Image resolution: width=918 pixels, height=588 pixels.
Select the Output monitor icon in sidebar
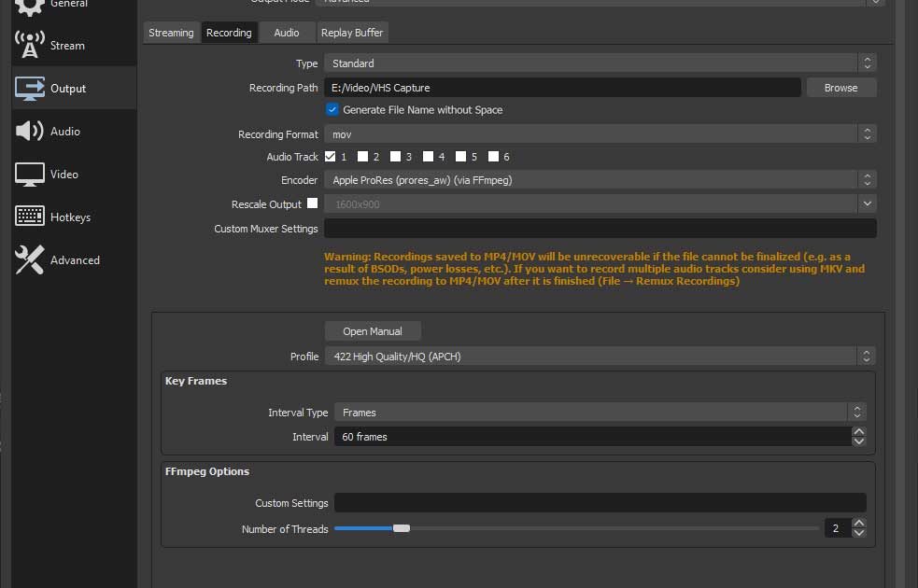[30, 89]
